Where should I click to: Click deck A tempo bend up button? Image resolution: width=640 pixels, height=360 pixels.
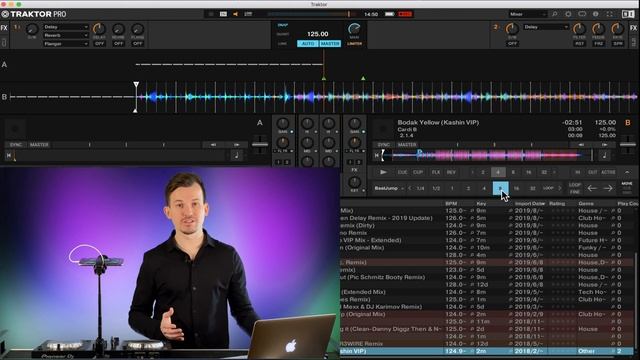click(x=237, y=144)
